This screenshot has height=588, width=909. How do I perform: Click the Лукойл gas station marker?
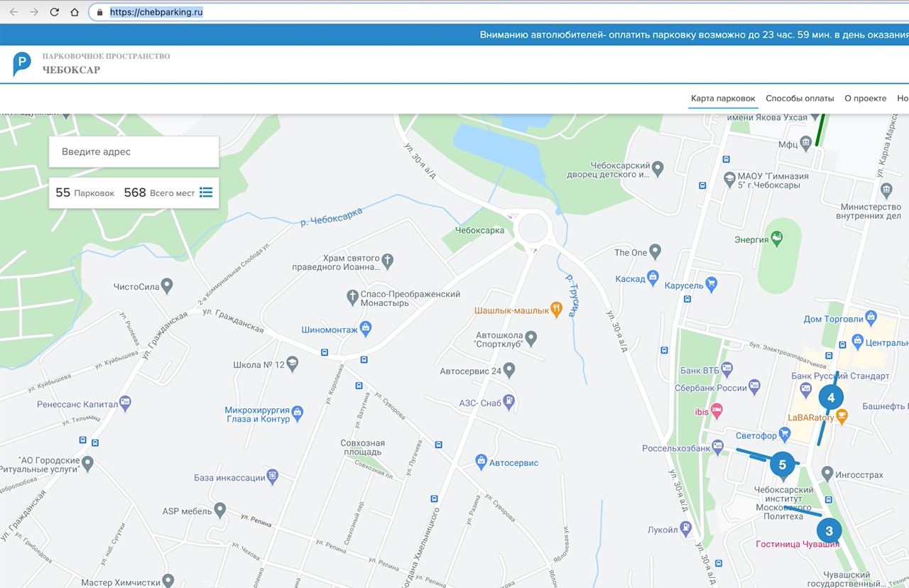[686, 529]
